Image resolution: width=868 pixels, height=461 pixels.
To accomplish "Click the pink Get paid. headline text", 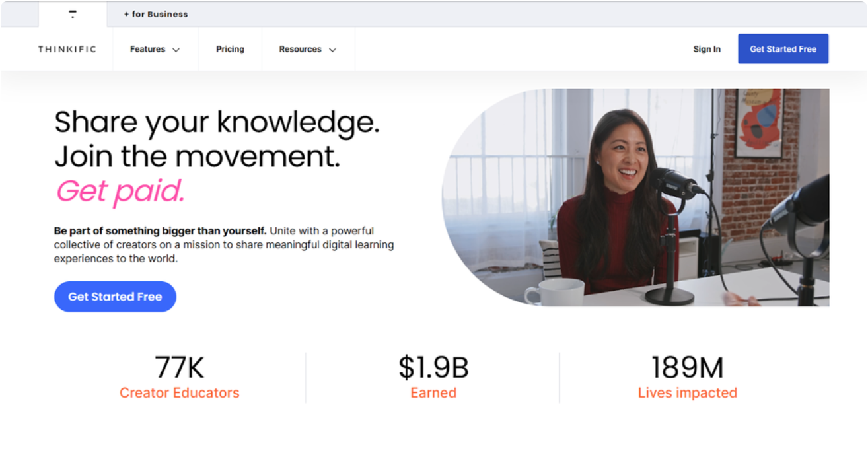I will 120,192.
